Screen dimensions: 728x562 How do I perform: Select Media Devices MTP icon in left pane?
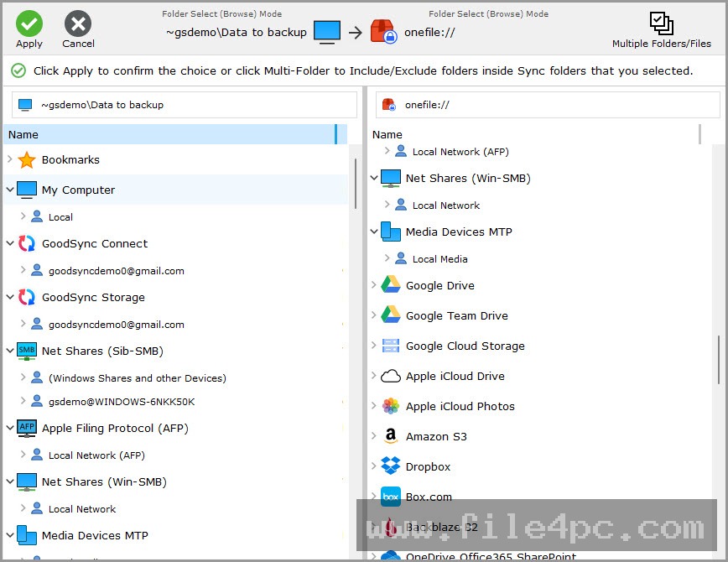(x=27, y=535)
